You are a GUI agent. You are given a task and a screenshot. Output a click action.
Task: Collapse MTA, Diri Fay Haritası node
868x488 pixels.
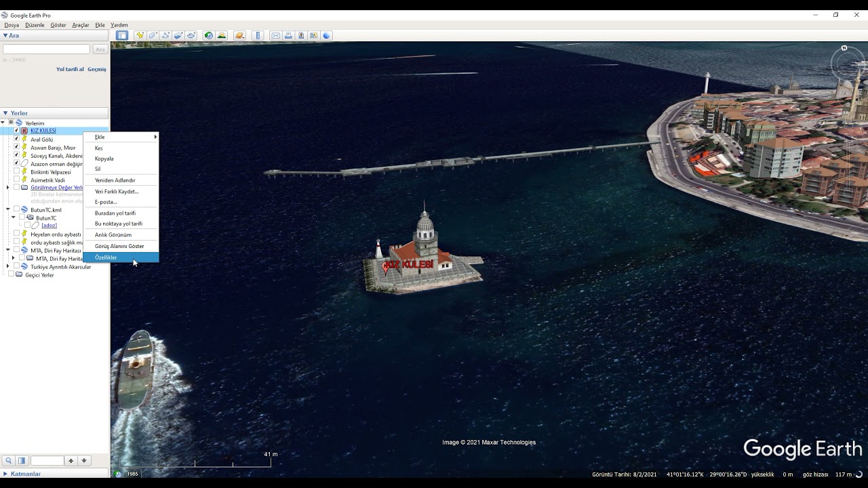tap(8, 250)
